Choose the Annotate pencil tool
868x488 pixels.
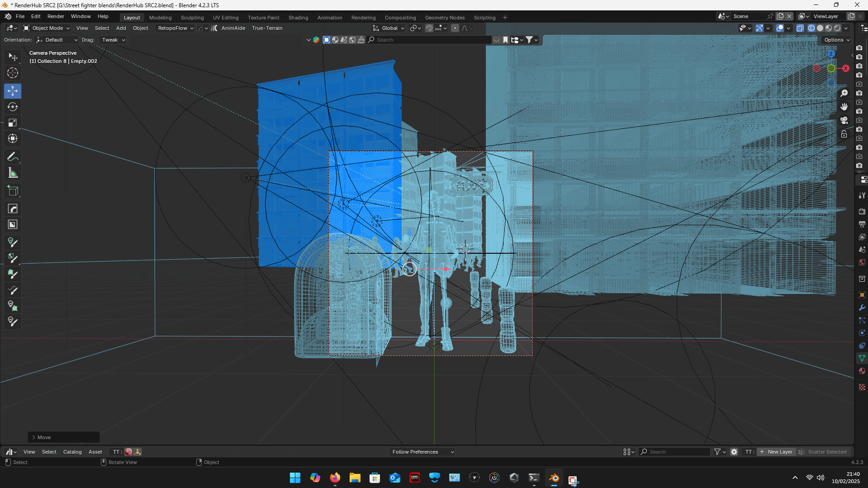pyautogui.click(x=13, y=157)
